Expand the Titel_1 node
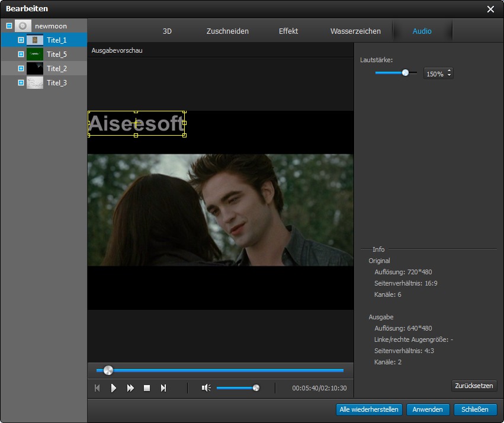This screenshot has width=504, height=423. [21, 40]
